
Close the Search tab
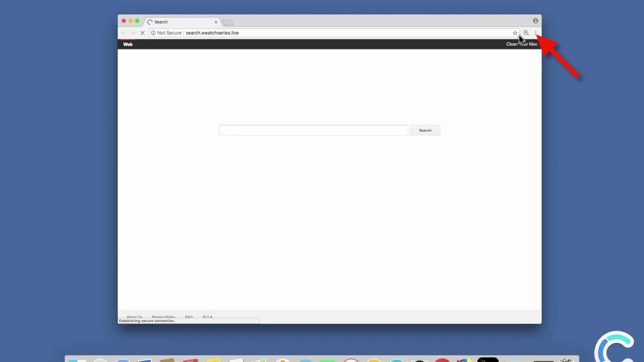tap(216, 22)
